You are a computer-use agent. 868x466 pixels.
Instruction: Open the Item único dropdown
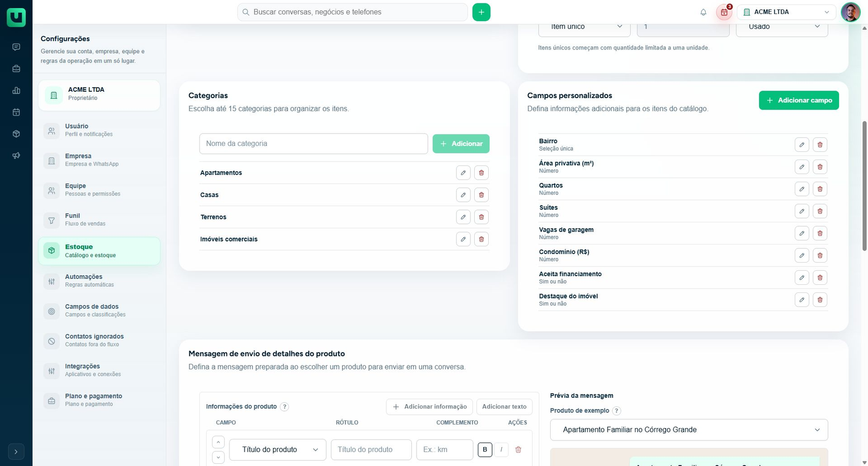click(x=584, y=28)
